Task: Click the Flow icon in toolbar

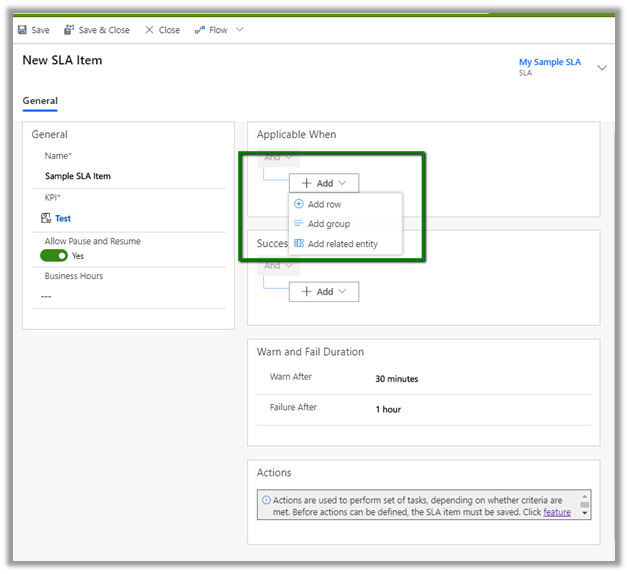Action: point(200,30)
